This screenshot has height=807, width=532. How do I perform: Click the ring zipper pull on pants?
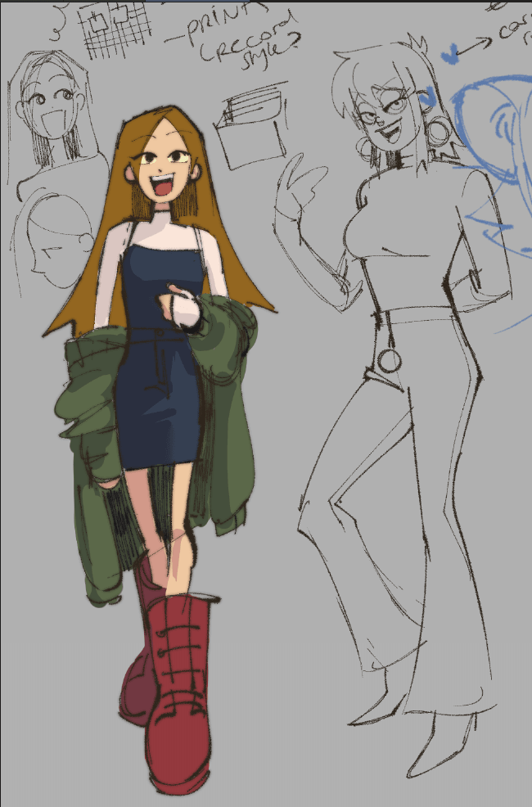[389, 360]
